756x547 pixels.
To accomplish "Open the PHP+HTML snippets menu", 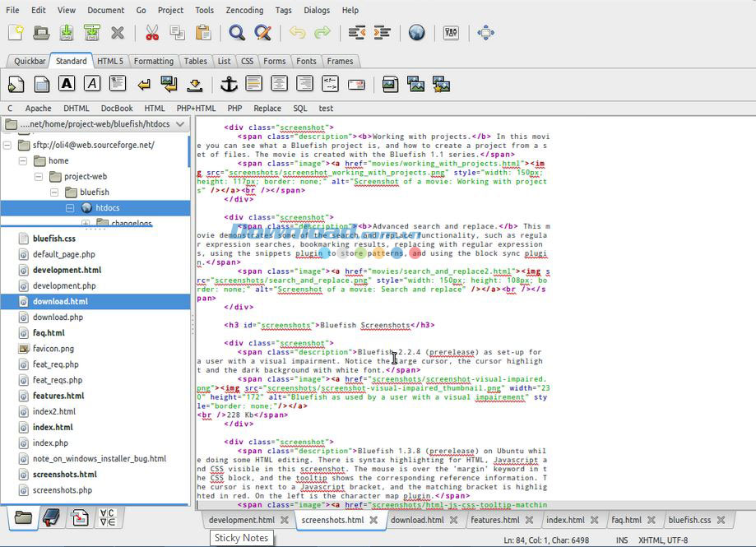I will click(x=196, y=108).
